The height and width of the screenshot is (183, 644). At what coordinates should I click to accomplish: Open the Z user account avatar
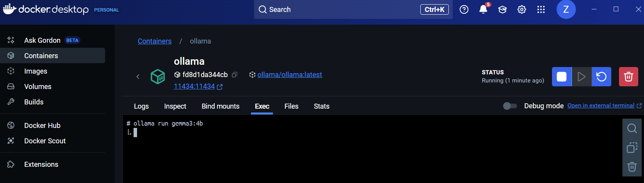[566, 9]
